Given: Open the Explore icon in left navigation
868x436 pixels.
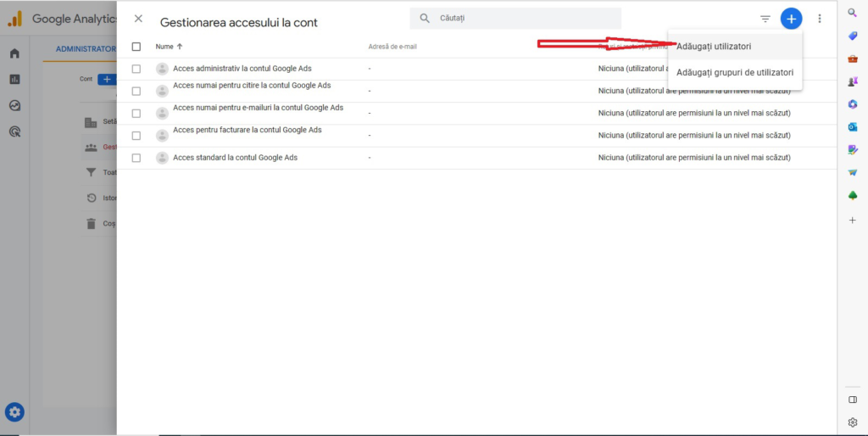Looking at the screenshot, I should [14, 105].
